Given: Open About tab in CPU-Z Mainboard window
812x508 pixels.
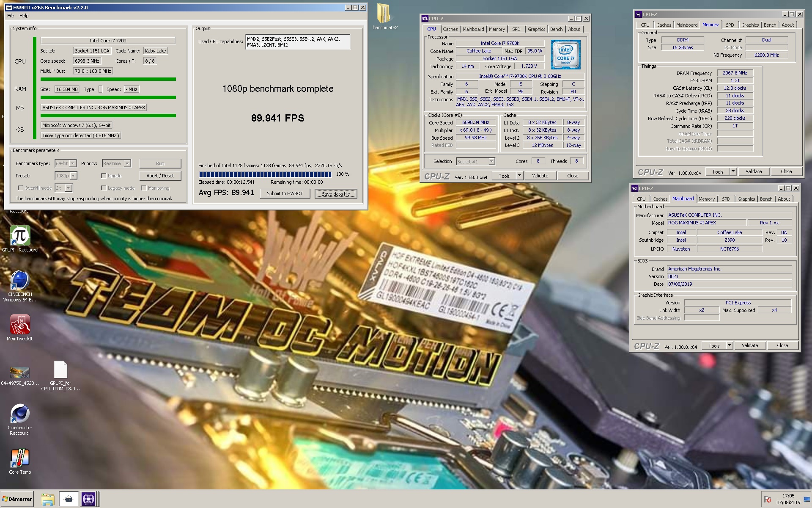Looking at the screenshot, I should [784, 199].
